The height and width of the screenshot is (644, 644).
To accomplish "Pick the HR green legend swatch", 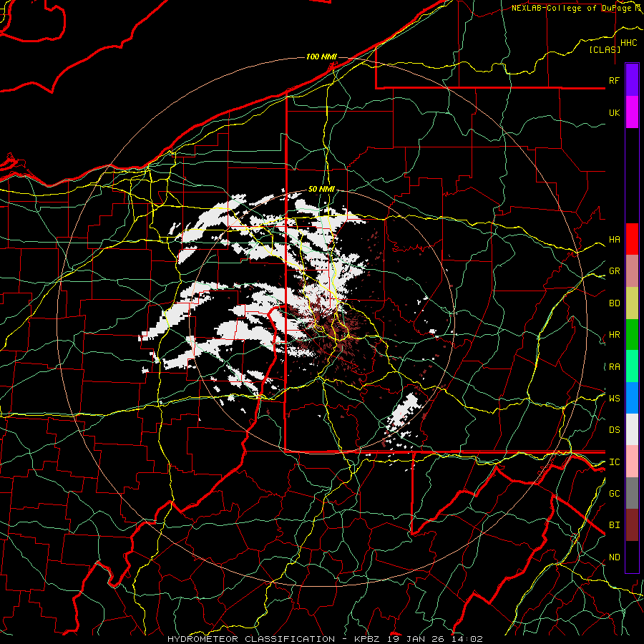I will [x=632, y=335].
